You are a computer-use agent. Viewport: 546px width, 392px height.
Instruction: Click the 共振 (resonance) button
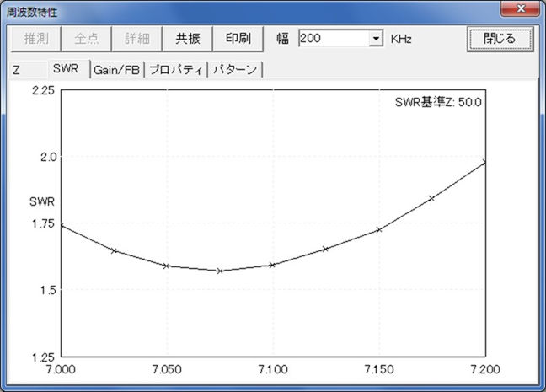tap(187, 39)
